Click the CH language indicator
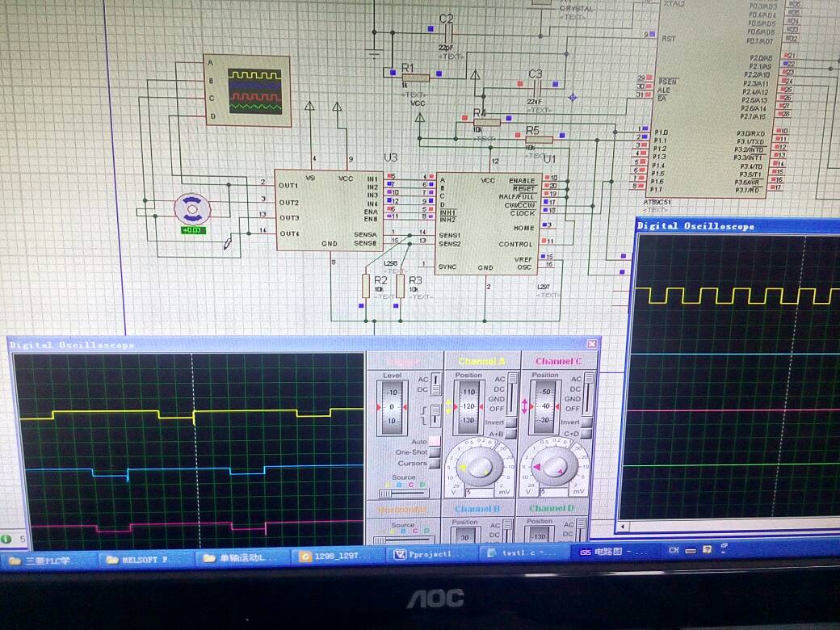840x630 pixels. click(x=674, y=550)
